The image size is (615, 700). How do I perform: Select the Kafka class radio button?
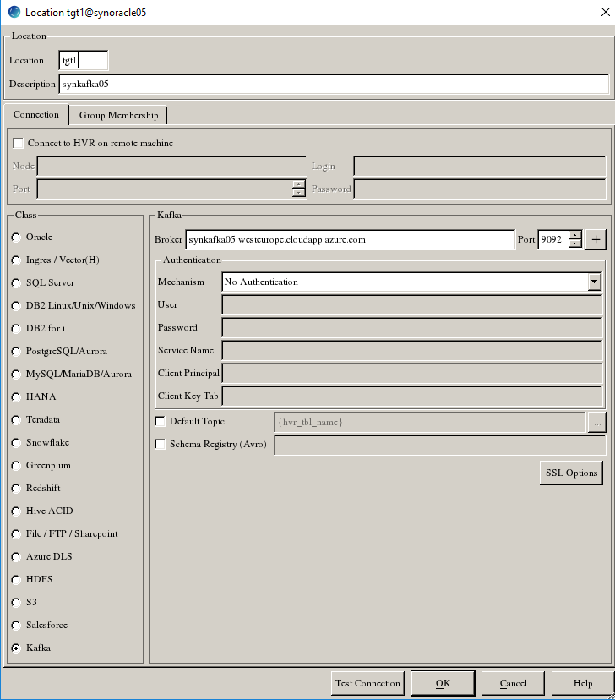(x=16, y=648)
